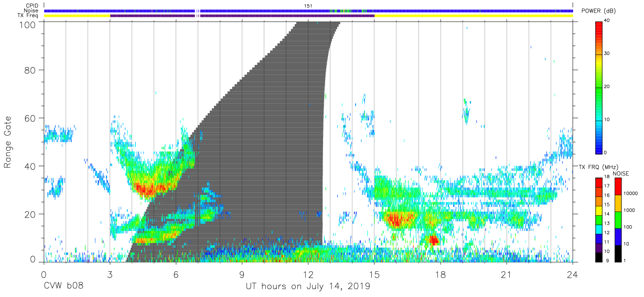Click the y-axis tick label "80"
This screenshot has width=644, height=297.
coord(31,70)
